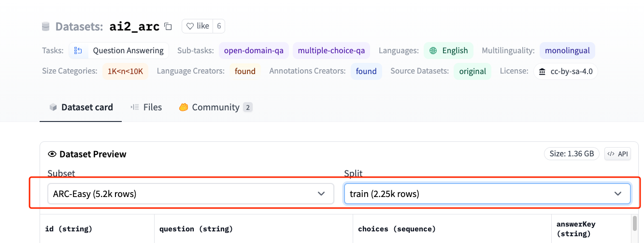Click the open-domain-qa sub-task tag

(x=254, y=50)
